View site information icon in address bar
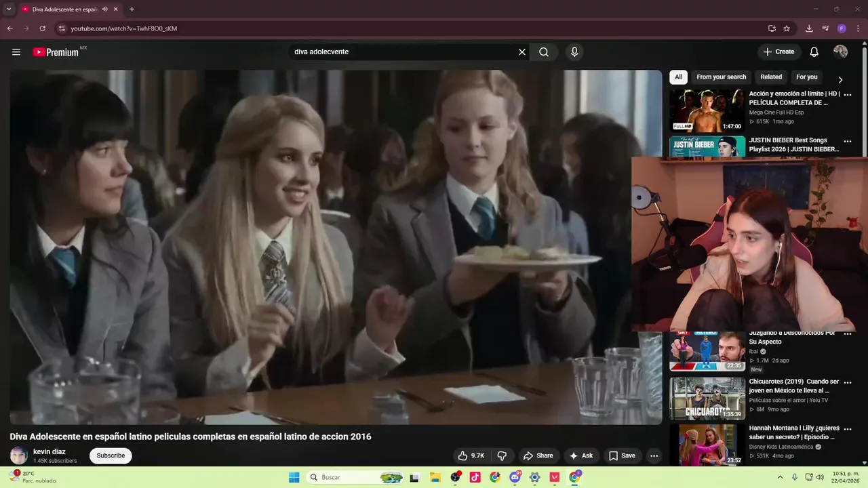Image resolution: width=868 pixels, height=488 pixels. pyautogui.click(x=62, y=28)
